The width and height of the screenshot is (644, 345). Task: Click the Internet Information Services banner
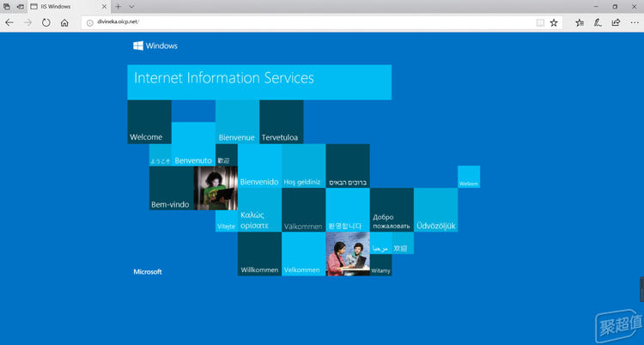[x=259, y=82]
